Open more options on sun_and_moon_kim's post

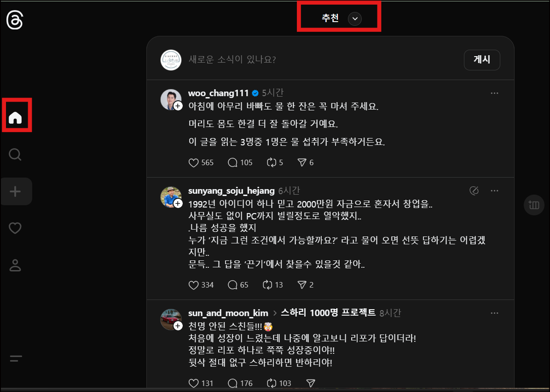(x=494, y=313)
